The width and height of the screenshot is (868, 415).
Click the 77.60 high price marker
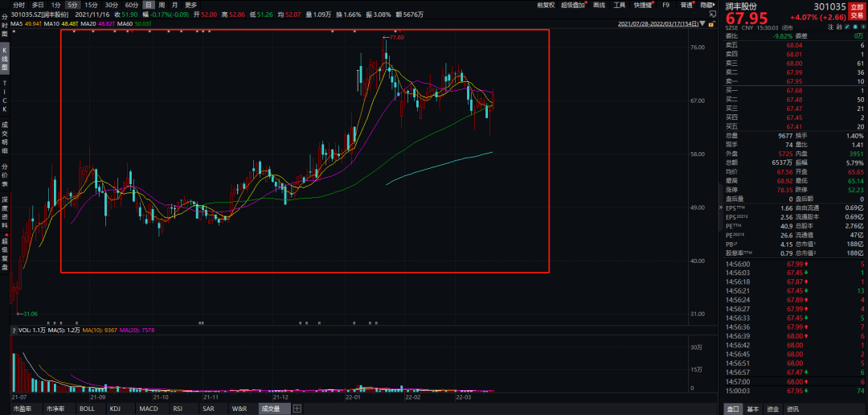coord(395,37)
